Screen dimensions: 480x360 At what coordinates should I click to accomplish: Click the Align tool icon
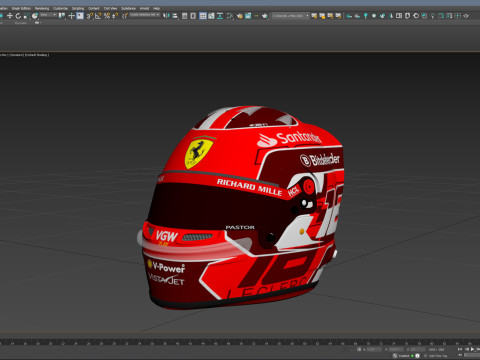click(x=175, y=16)
